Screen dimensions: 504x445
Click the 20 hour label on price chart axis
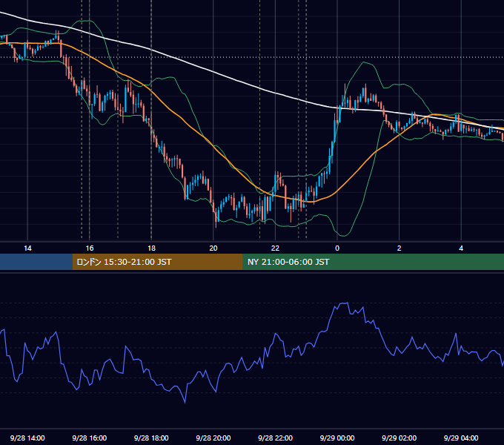tap(213, 248)
